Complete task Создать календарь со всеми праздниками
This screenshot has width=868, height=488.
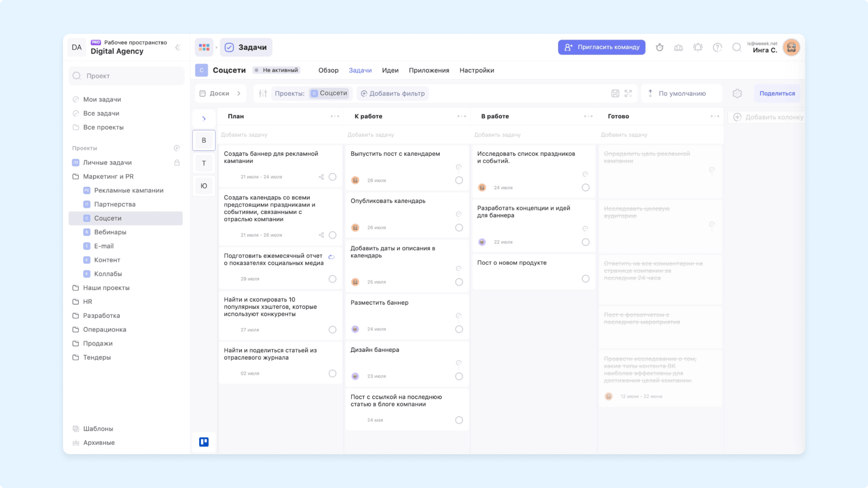tap(332, 235)
